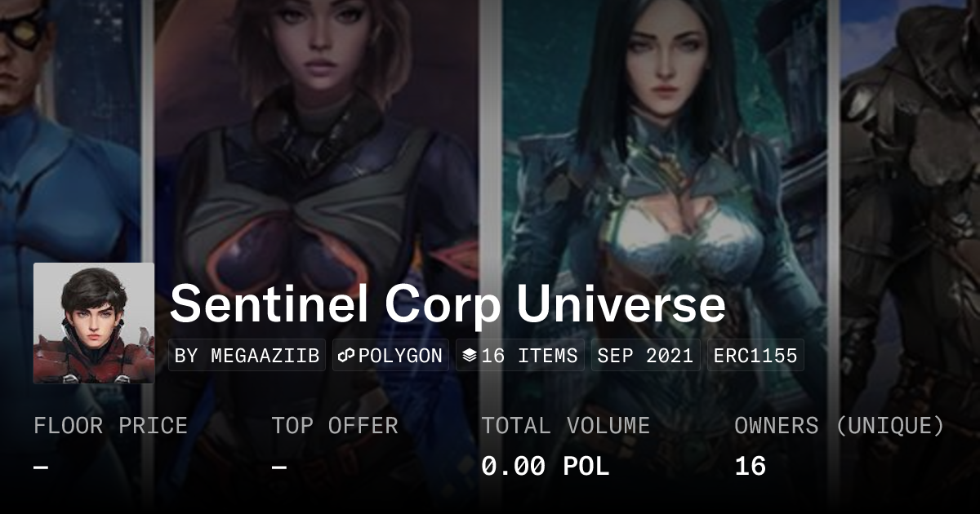The image size is (980, 514).
Task: Open the collection avatar of dark-haired boy
Action: click(x=94, y=323)
